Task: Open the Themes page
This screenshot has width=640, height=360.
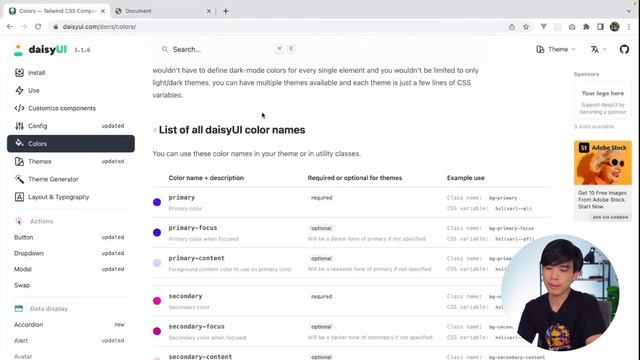Action: tap(71, 161)
